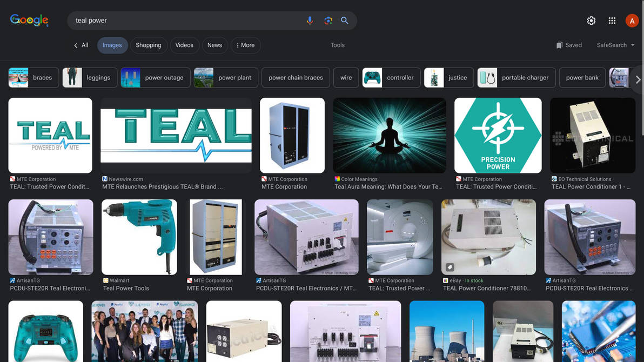Click the magnifying glass search button
This screenshot has height=362, width=644.
click(x=345, y=21)
